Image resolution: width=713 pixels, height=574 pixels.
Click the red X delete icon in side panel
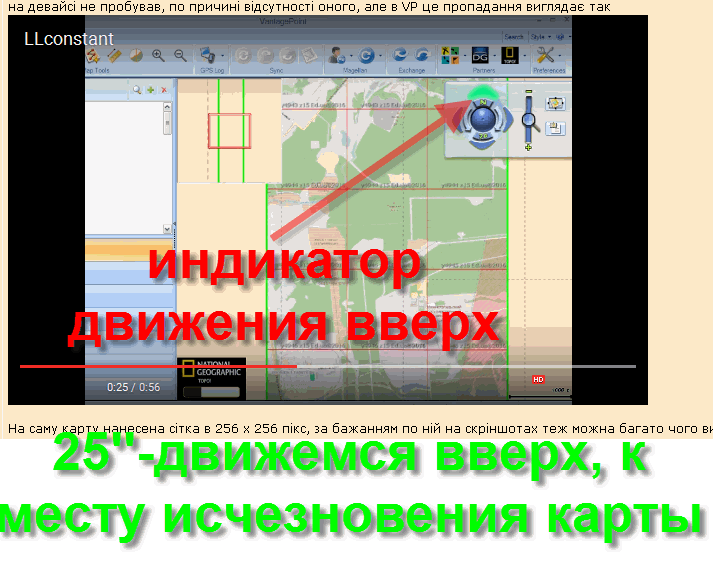(x=163, y=90)
